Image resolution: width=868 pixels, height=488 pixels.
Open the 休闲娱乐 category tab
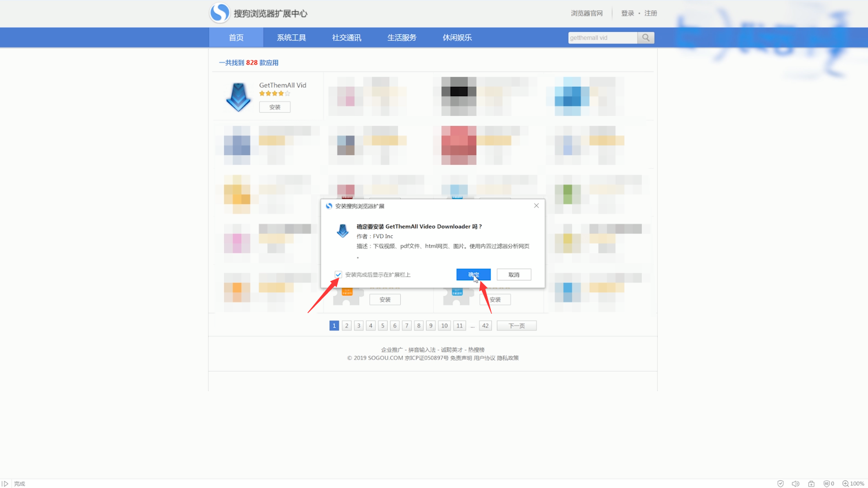pos(457,37)
